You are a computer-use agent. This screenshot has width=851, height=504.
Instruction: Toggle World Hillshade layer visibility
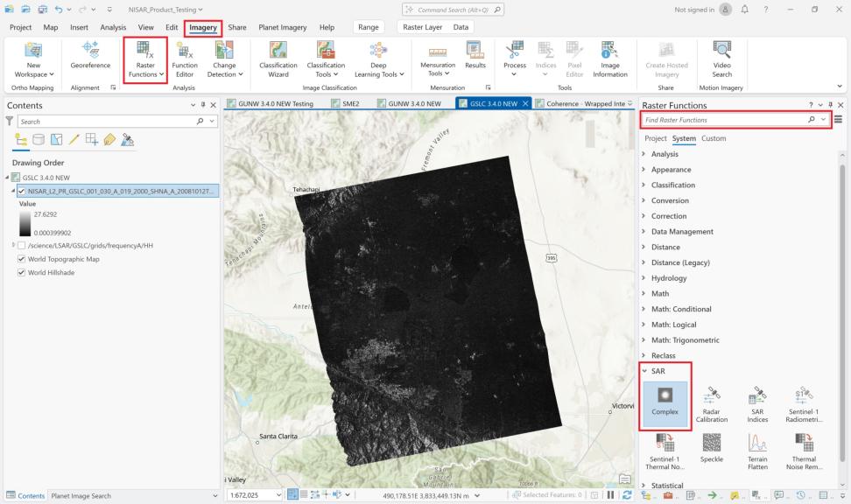(x=21, y=272)
